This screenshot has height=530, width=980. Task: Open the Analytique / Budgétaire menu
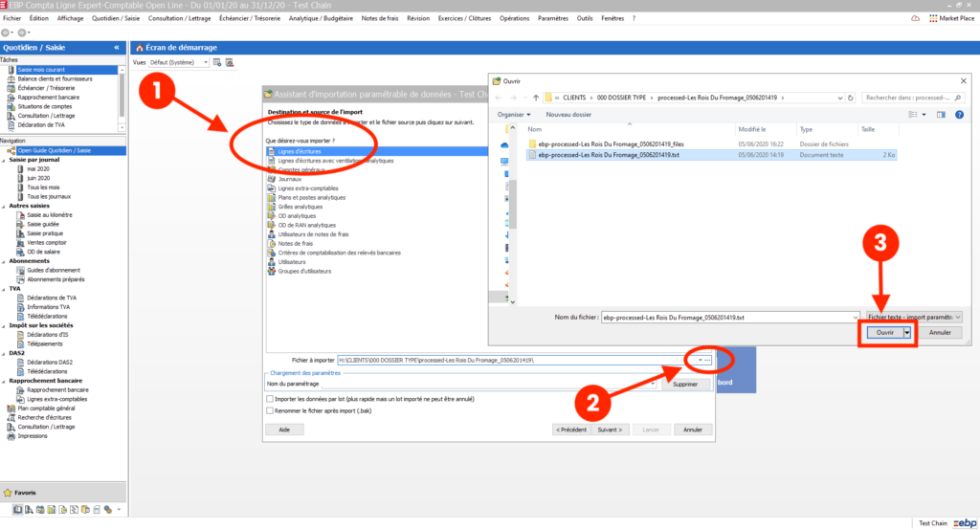click(321, 19)
